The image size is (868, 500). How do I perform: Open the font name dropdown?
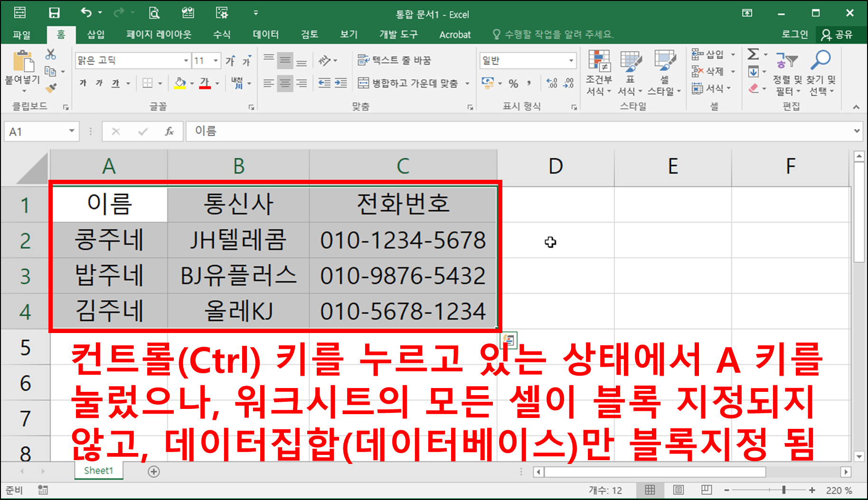tap(186, 61)
